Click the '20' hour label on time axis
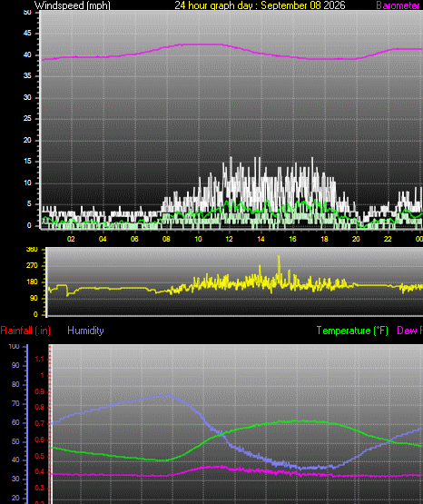Screen dimensions: 423x504 click(356, 239)
